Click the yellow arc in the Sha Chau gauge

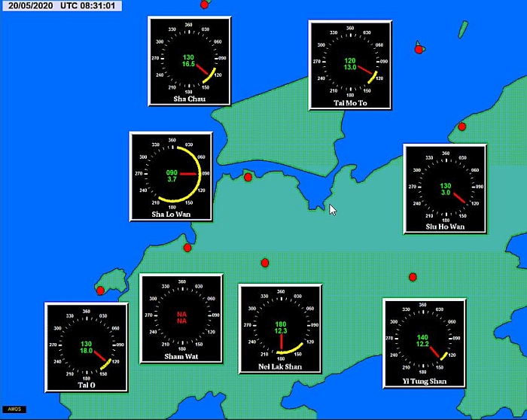click(x=211, y=77)
